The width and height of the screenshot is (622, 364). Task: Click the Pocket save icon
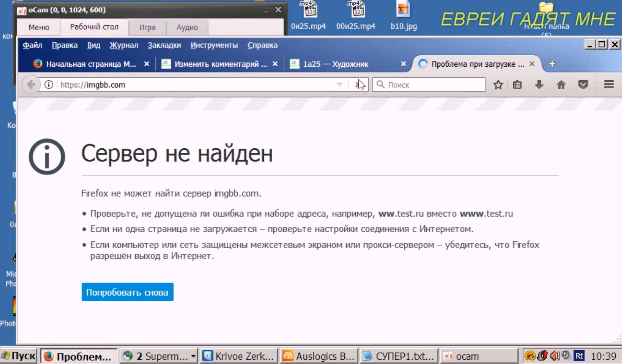coord(583,85)
